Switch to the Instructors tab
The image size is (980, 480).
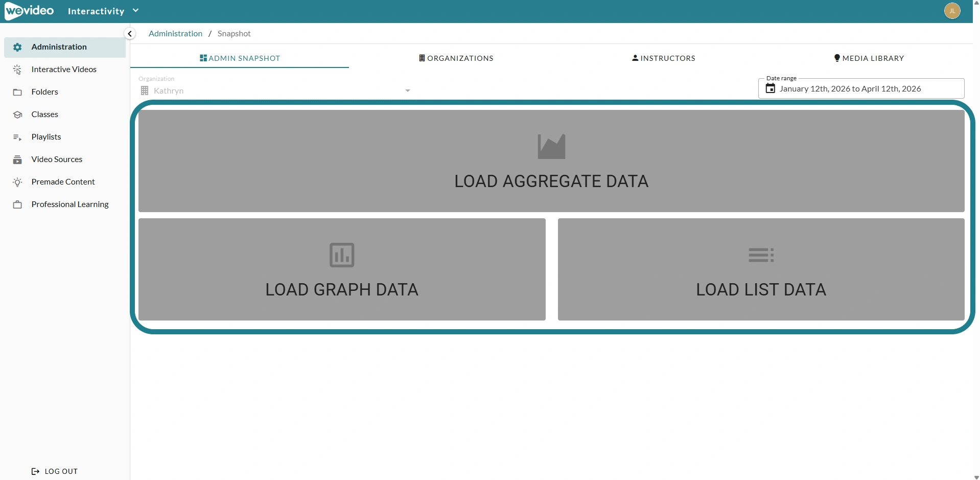pyautogui.click(x=664, y=58)
